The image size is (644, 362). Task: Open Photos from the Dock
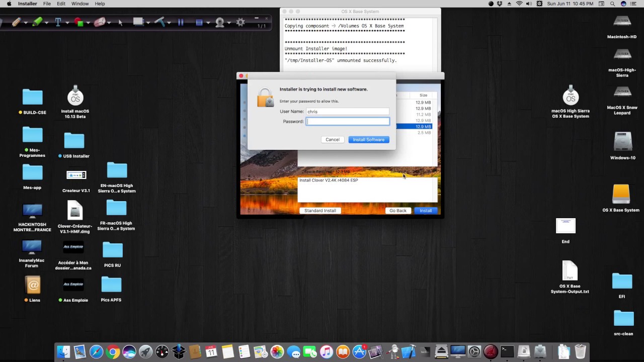point(277,351)
